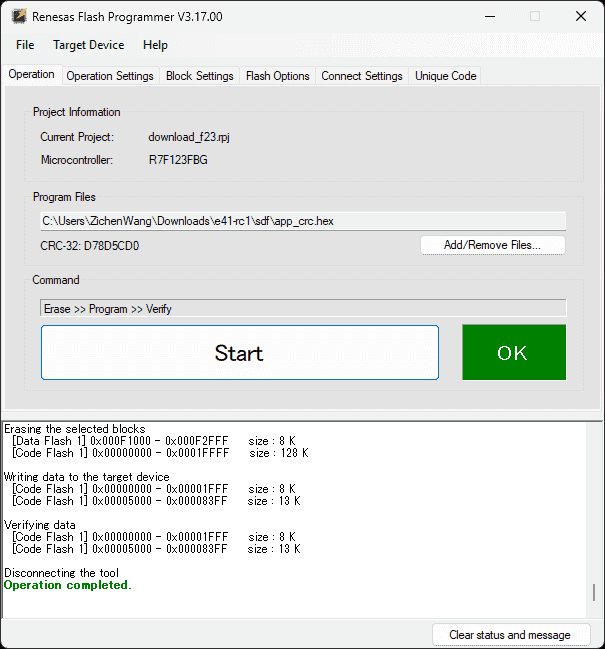Image resolution: width=605 pixels, height=649 pixels.
Task: Open the Unique Code tab
Action: pos(445,76)
